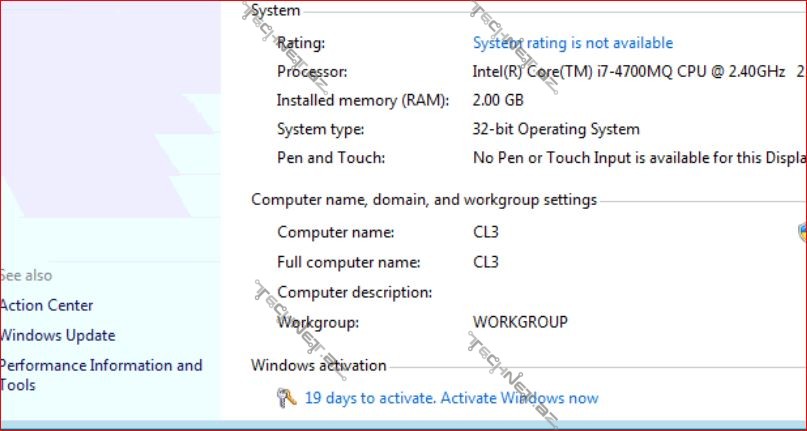
Task: Open Action Center from See also
Action: click(x=46, y=306)
